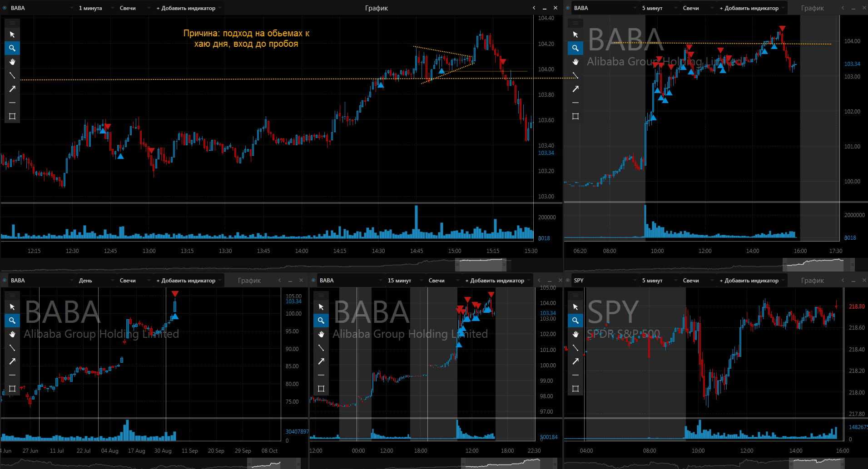Click '+ Добавить индикатор' on BABA 5-minute panel
Image resolution: width=868 pixels, height=469 pixels.
[751, 8]
